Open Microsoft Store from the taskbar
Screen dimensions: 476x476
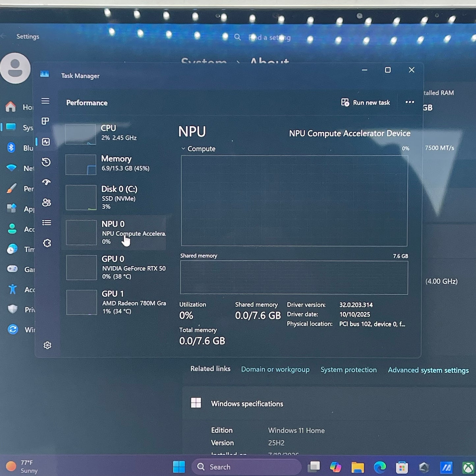click(x=402, y=467)
